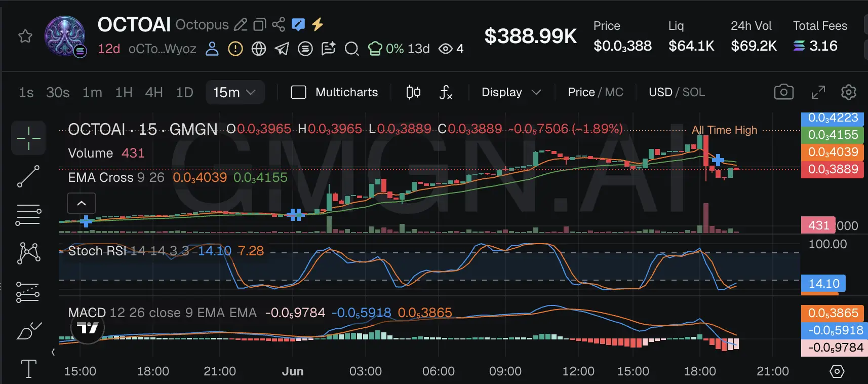This screenshot has height=384, width=868.
Task: Click the green chef hat dev icon
Action: pos(375,49)
